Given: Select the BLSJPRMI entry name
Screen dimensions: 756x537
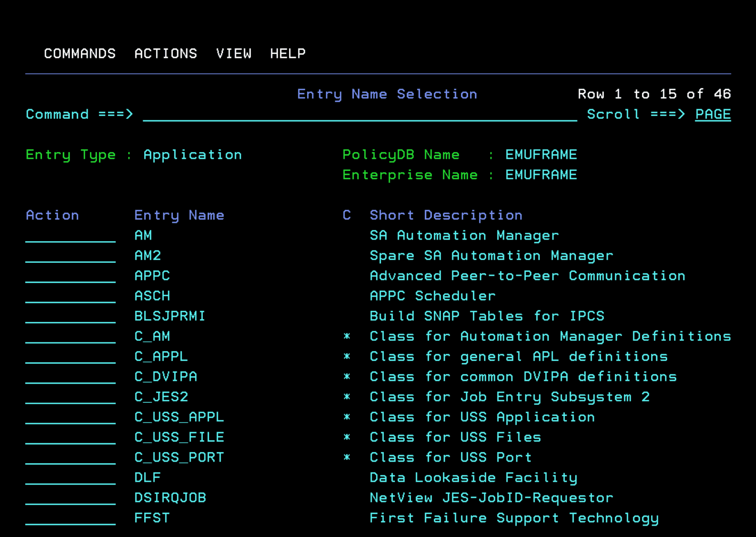Looking at the screenshot, I should 170,316.
